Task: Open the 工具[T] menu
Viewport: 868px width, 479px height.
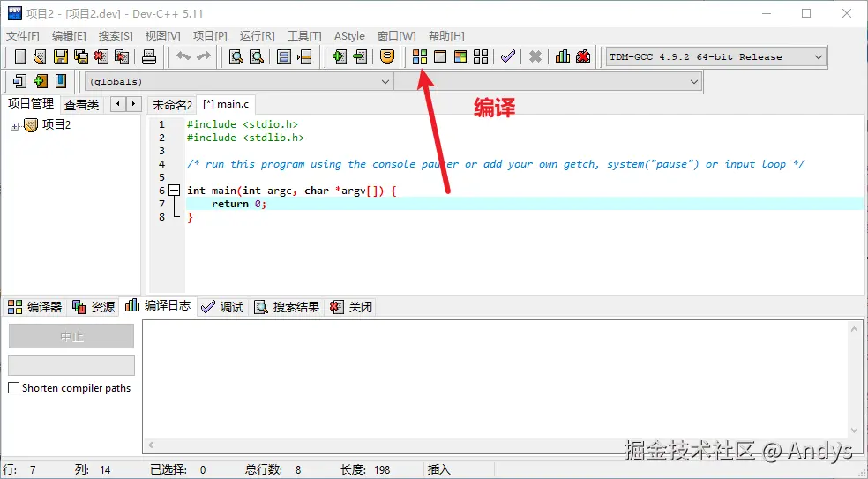Action: tap(304, 36)
